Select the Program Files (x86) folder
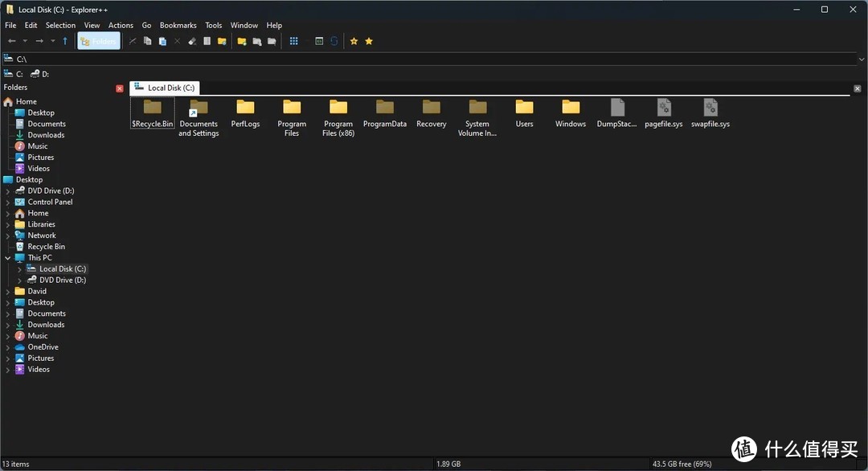The width and height of the screenshot is (868, 471). (338, 117)
